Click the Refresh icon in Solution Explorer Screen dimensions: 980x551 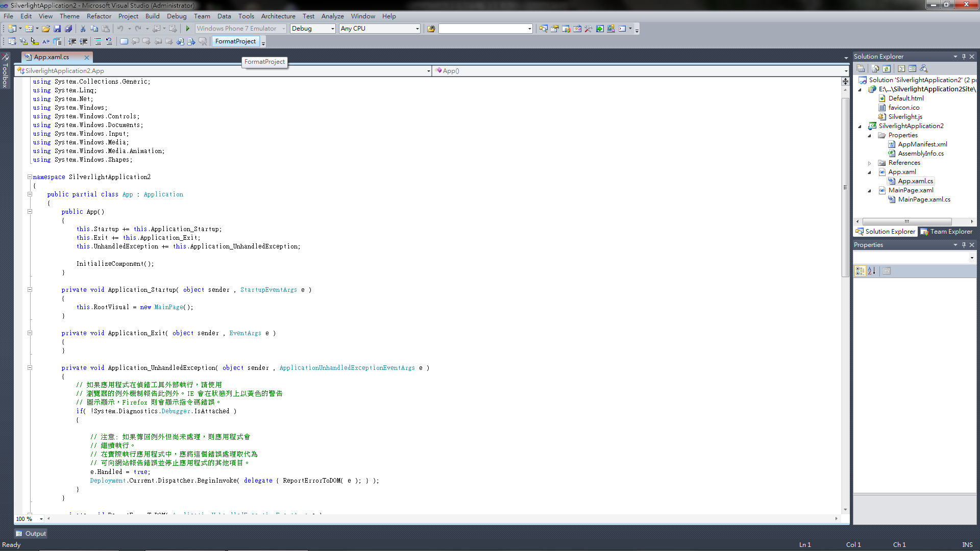click(887, 68)
